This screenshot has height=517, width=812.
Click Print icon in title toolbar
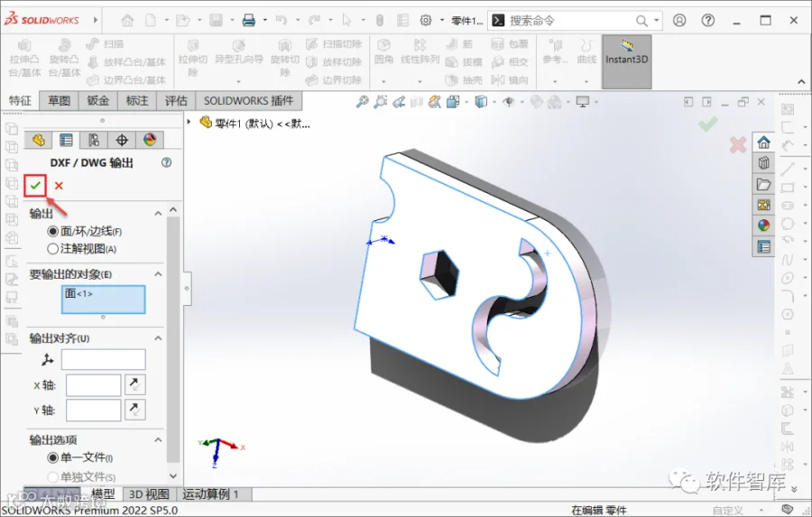249,20
